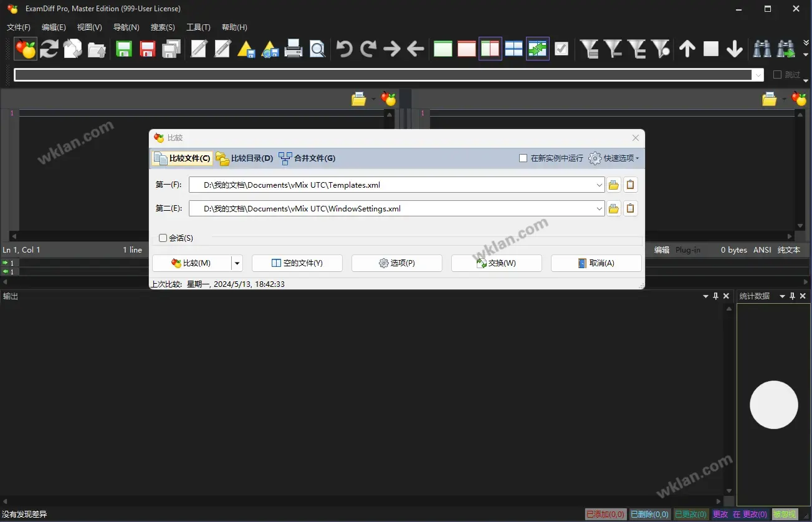The width and height of the screenshot is (812, 522).
Task: Click the funnel with circle icon
Action: tap(661, 49)
